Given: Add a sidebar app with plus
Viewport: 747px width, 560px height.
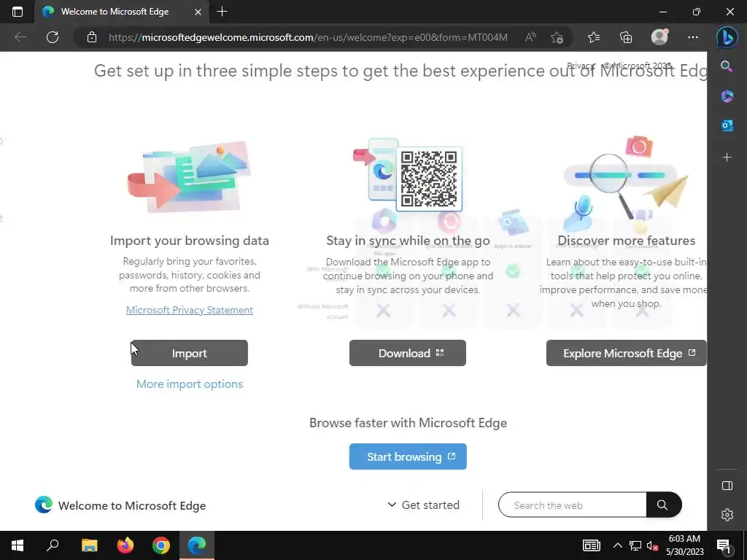Looking at the screenshot, I should point(727,157).
